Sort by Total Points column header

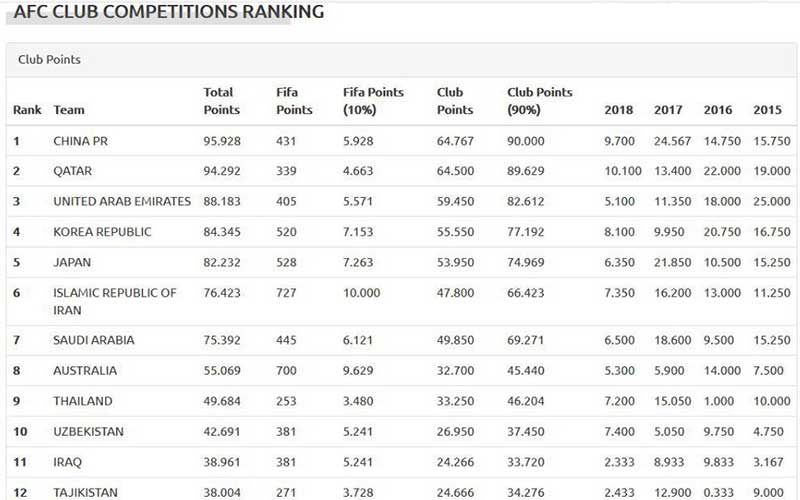[x=221, y=101]
